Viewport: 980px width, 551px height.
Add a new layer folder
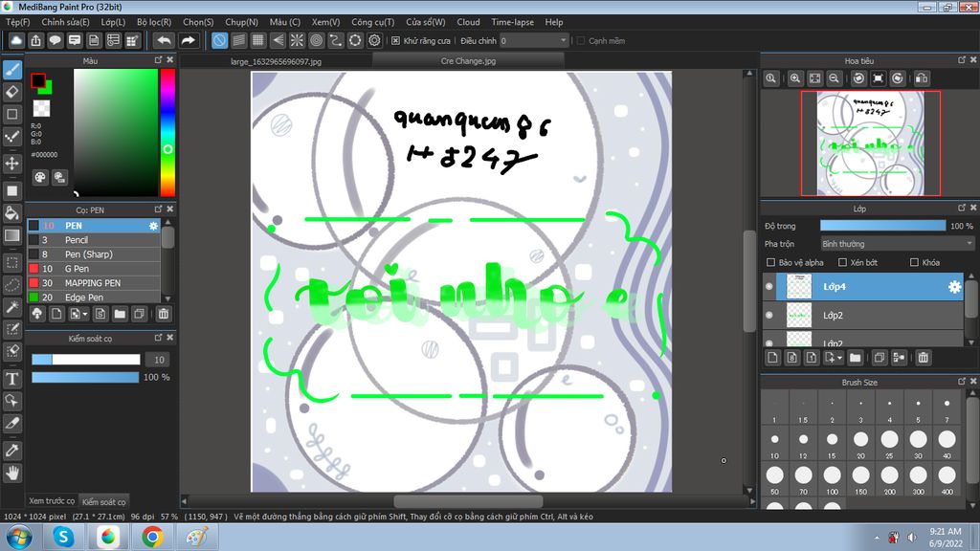point(855,358)
